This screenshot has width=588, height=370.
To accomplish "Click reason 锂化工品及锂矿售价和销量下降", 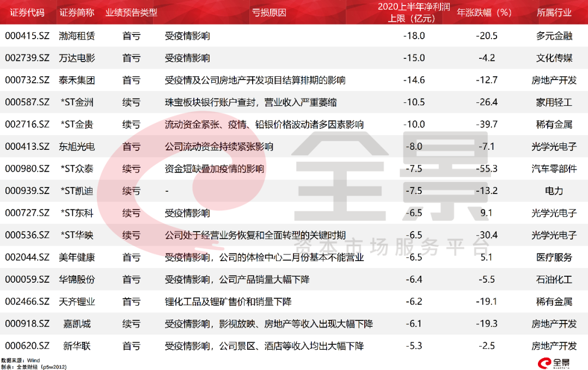I will (228, 302).
